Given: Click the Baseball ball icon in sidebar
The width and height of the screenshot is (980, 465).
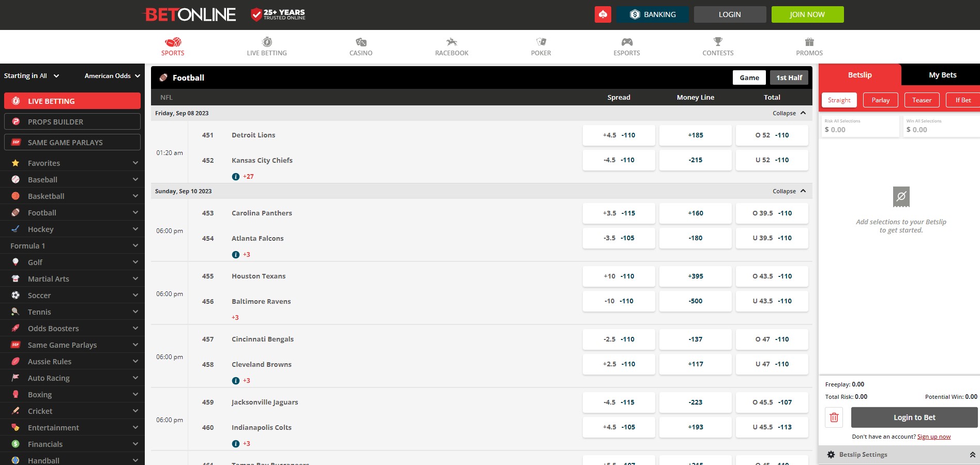Looking at the screenshot, I should [16, 179].
